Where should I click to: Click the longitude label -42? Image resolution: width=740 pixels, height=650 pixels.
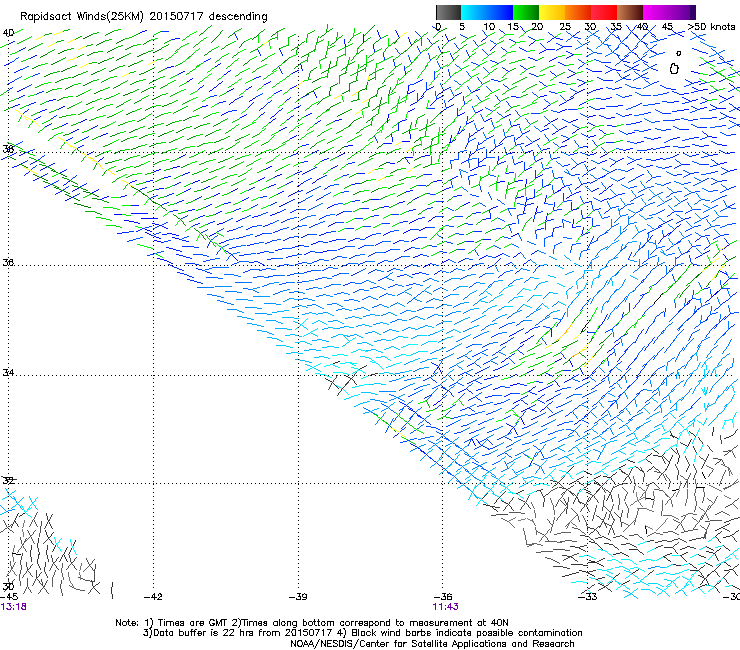(x=152, y=596)
